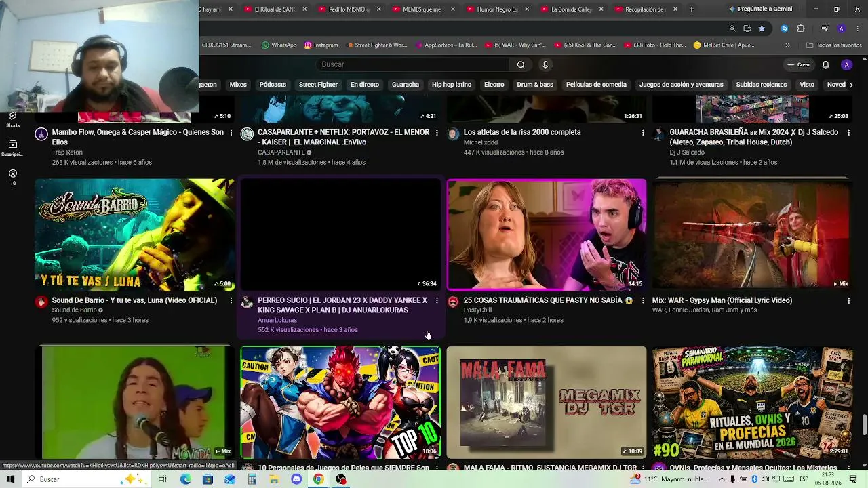
Task: Select the Street Fighter category chip
Action: pos(318,85)
